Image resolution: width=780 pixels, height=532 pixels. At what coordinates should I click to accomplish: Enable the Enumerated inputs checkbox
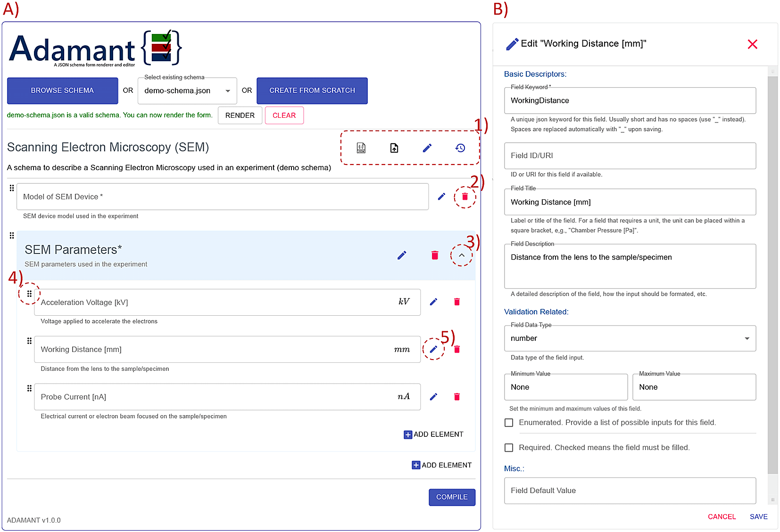tap(509, 422)
